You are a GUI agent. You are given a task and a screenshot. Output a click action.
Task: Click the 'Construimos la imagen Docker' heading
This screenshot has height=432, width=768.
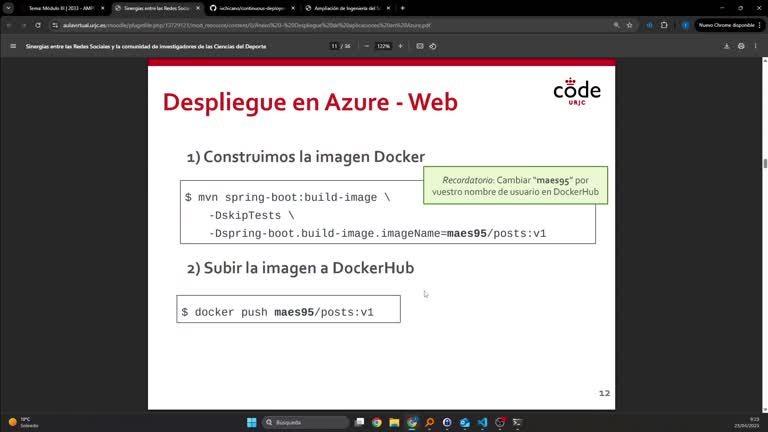point(306,157)
